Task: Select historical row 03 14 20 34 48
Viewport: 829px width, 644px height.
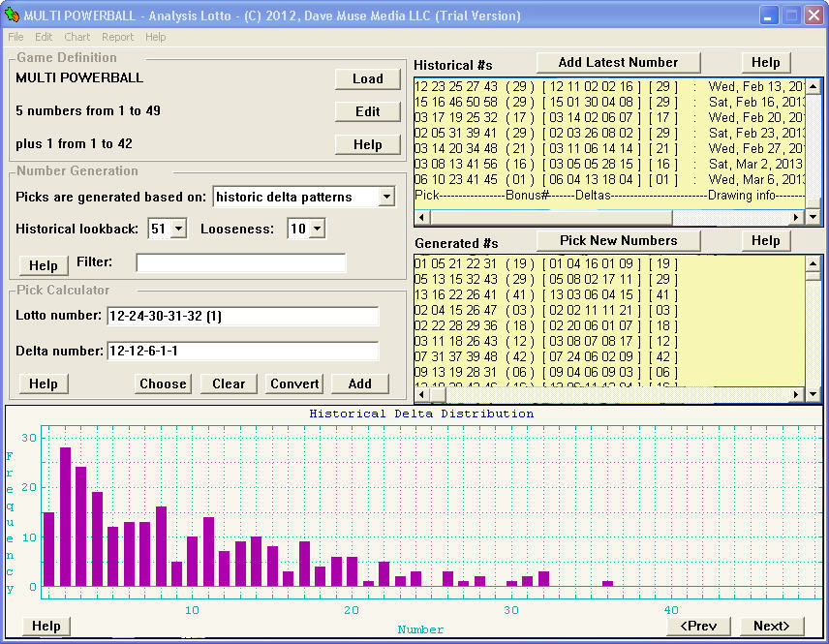Action: [609, 148]
